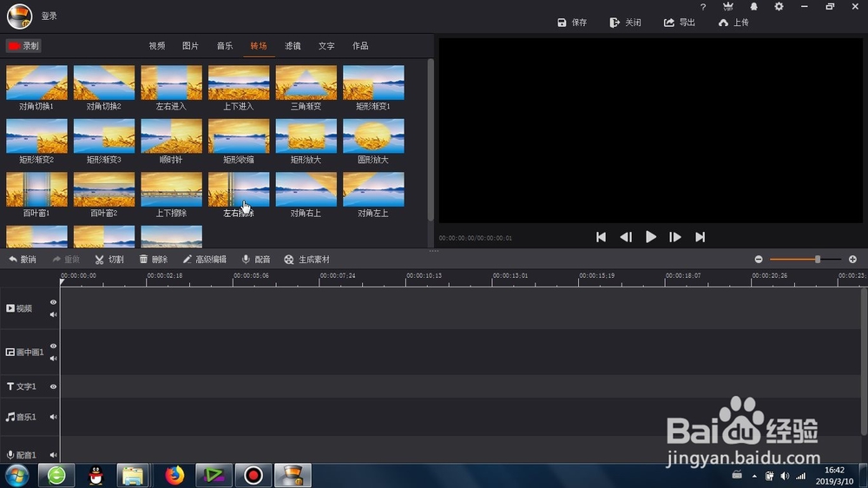Open the Windows Start menu
The width and height of the screenshot is (868, 488).
(17, 475)
